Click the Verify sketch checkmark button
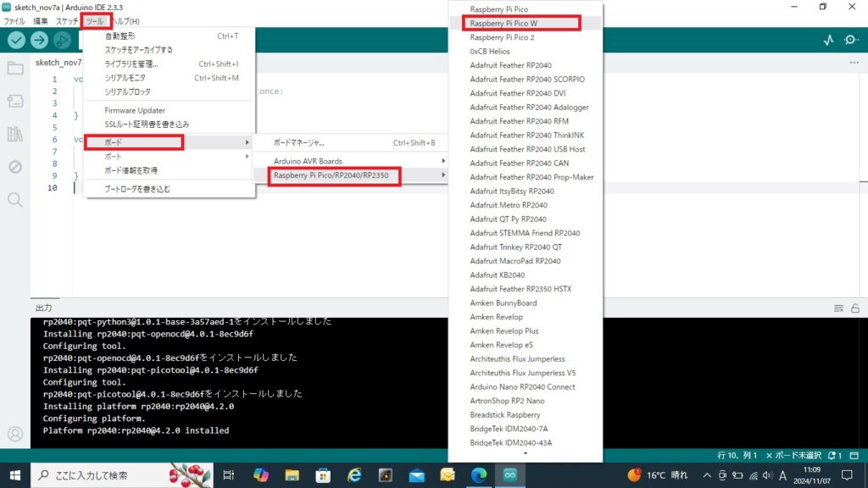This screenshot has width=868, height=488. (17, 40)
